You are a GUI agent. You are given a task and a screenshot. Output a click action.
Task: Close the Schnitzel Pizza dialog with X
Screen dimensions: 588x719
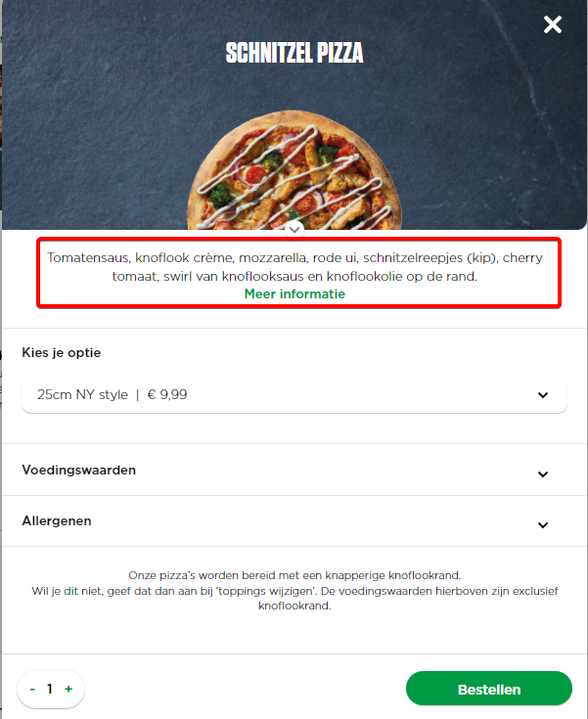[x=552, y=24]
